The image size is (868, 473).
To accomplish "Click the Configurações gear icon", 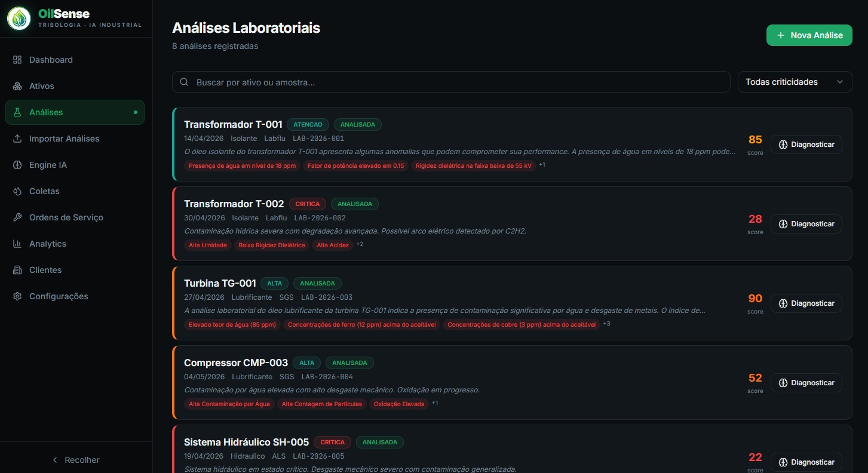I will pos(17,296).
